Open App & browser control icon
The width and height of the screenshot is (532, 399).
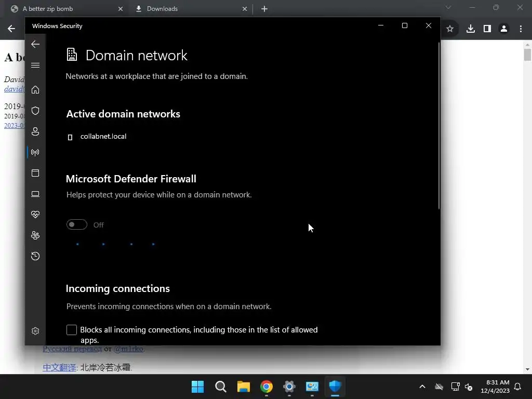(x=35, y=173)
